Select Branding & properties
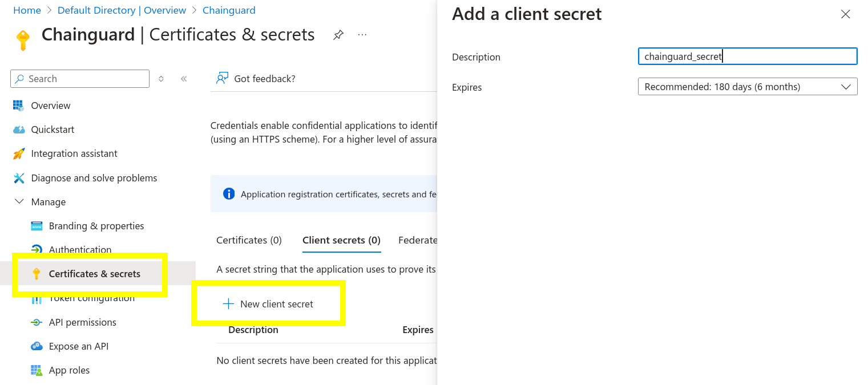Viewport: 868px width, 385px height. pos(96,226)
